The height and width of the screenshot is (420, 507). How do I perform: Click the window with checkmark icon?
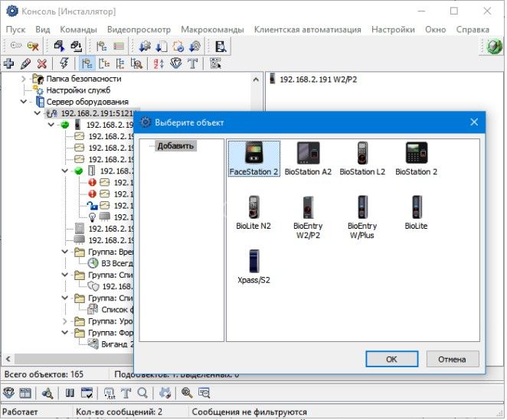coord(87,393)
